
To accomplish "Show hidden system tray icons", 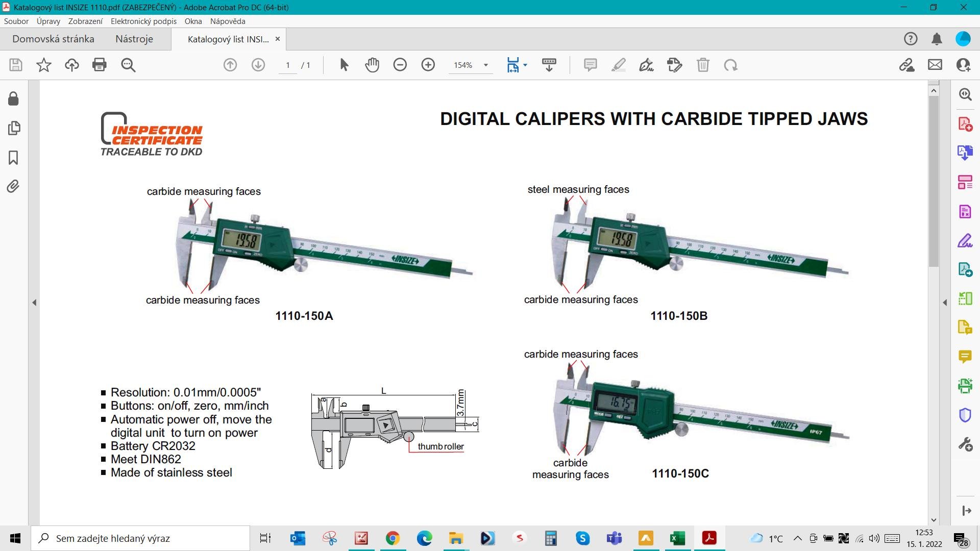I will [x=797, y=538].
